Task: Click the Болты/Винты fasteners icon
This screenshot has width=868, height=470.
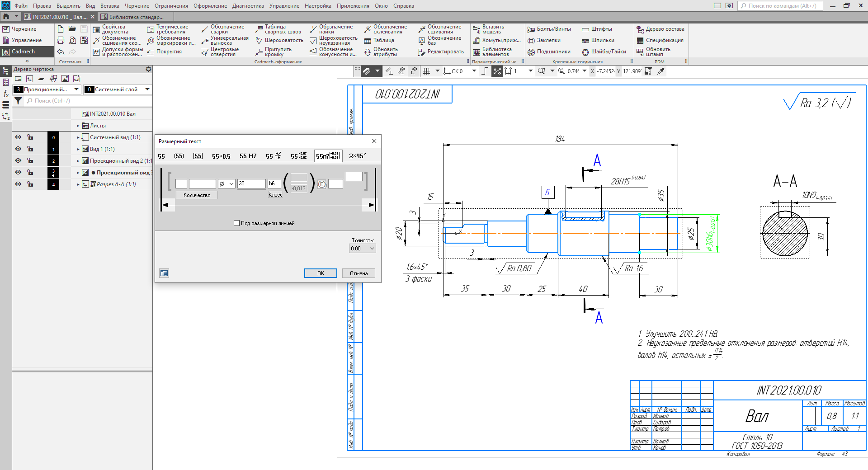Action: 531,29
